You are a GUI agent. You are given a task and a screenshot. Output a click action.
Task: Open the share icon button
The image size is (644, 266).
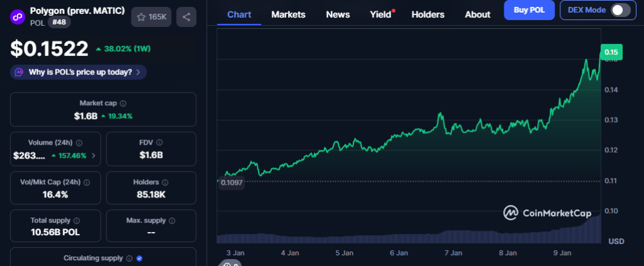(x=186, y=17)
